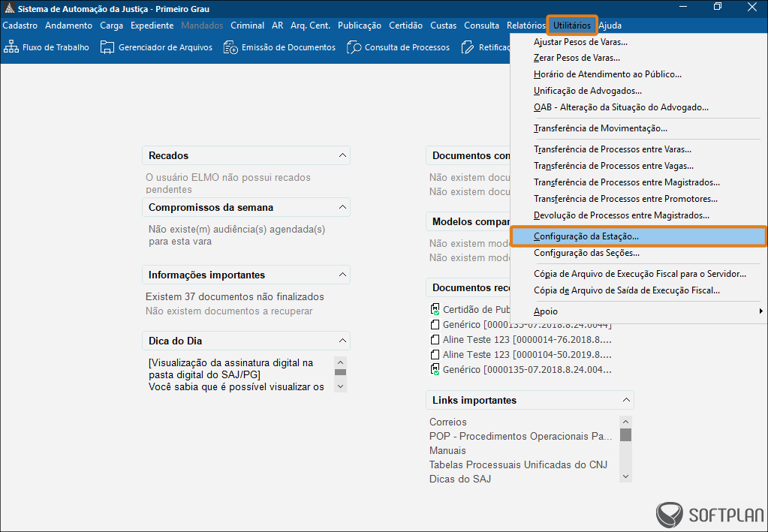Click Emissão de Documentos toolbar icon
768x532 pixels.
(x=230, y=47)
